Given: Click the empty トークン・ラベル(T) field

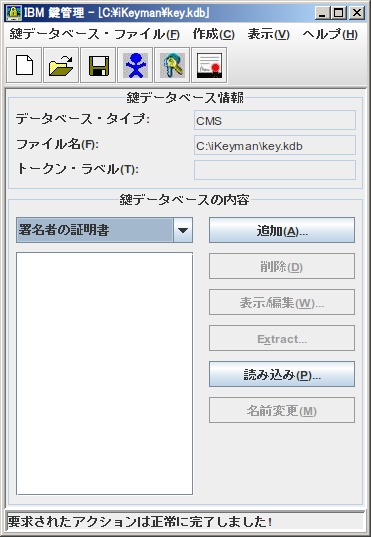Looking at the screenshot, I should pyautogui.click(x=275, y=170).
